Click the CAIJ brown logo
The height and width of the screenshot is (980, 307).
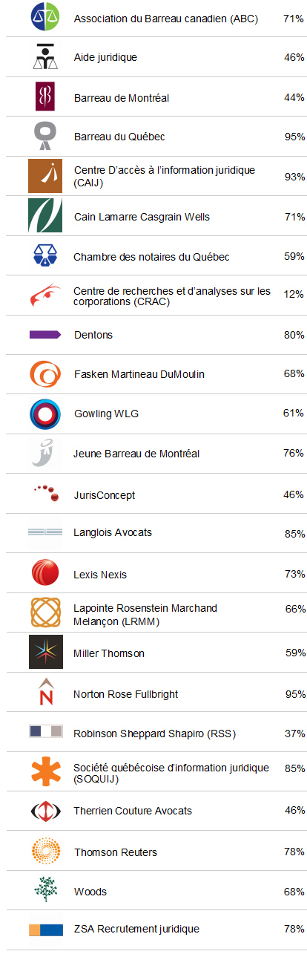point(45,176)
